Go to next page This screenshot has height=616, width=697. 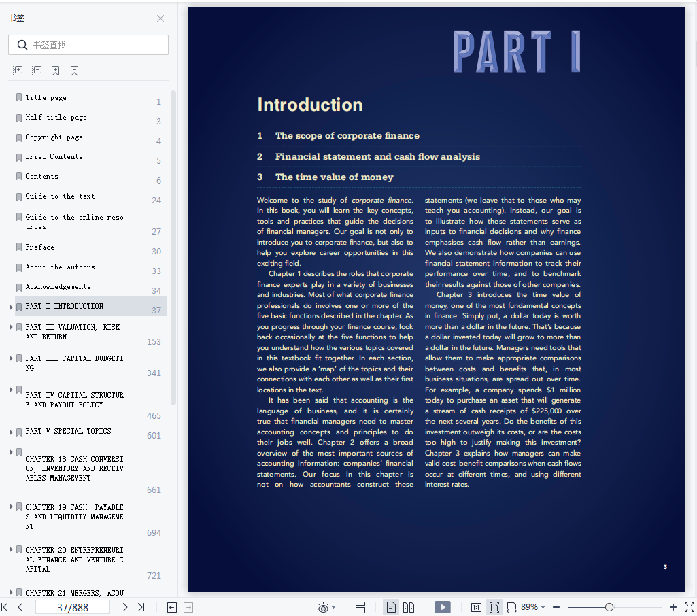[125, 607]
